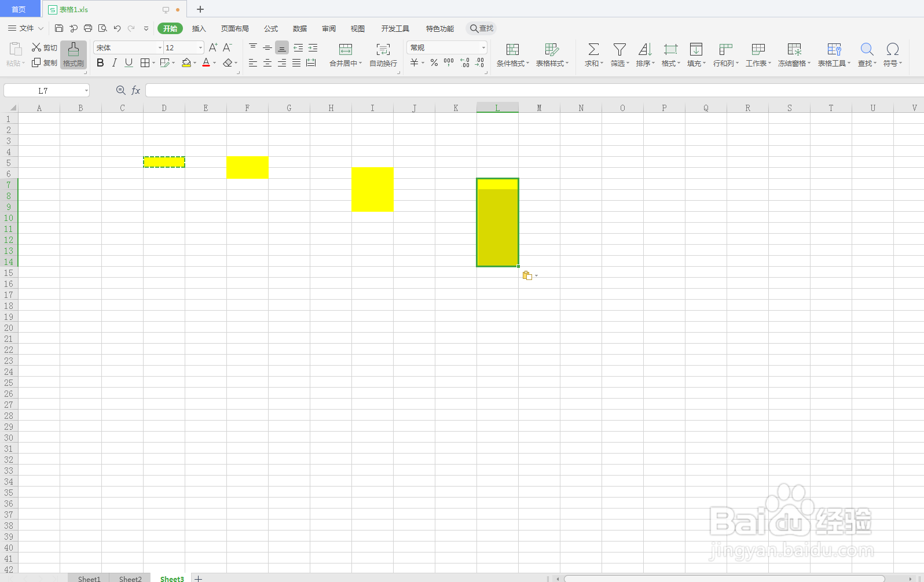Click the formula bar input field

tap(534, 90)
